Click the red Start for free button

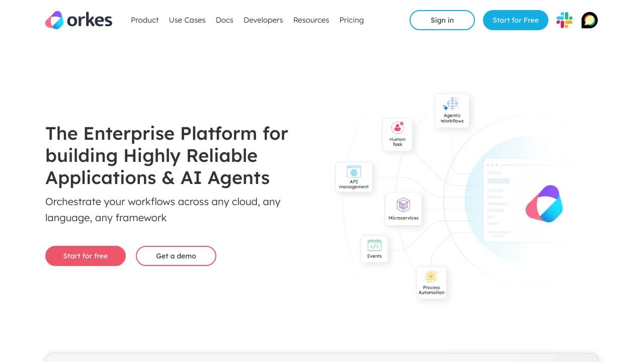tap(86, 256)
